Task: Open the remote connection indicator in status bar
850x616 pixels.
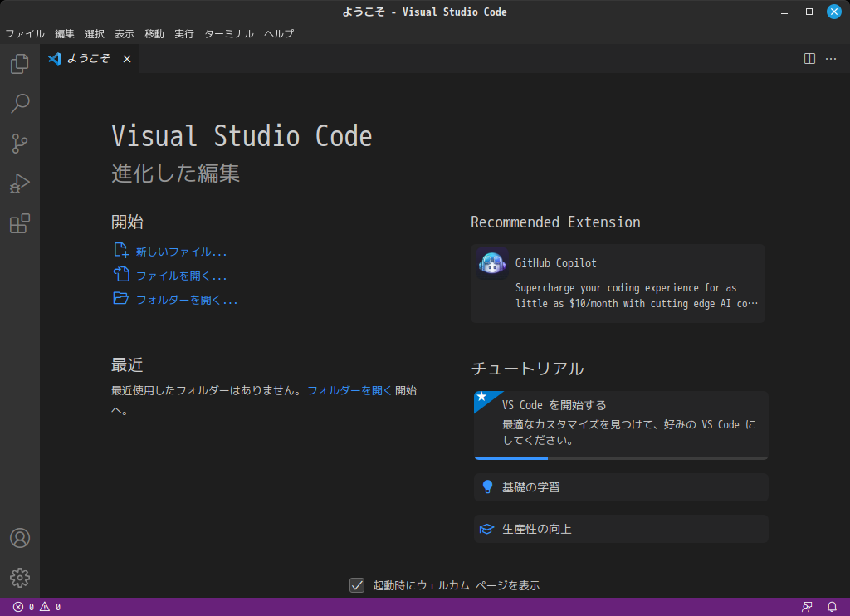Action: click(806, 606)
